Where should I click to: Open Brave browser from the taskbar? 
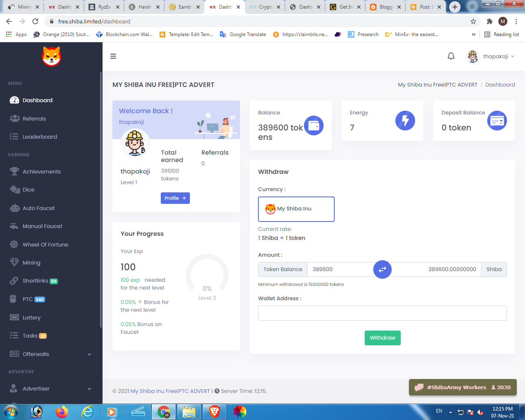coord(214,411)
